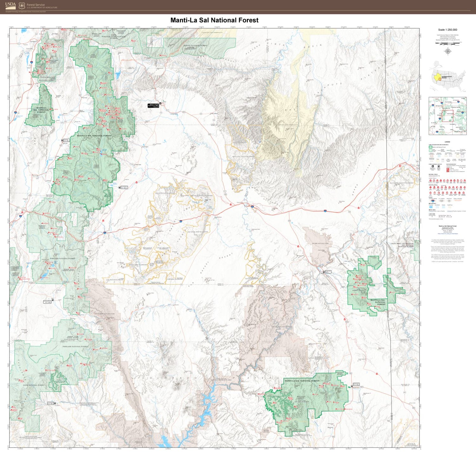Click the USDA logo in the header
This screenshot has width=476, height=457.
[x=10, y=5]
